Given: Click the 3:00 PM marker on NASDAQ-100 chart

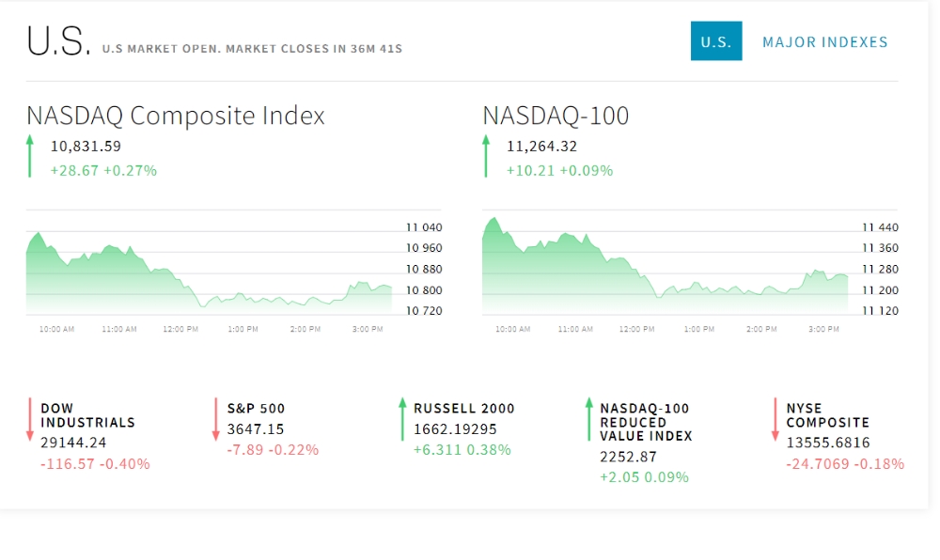Looking at the screenshot, I should click(x=823, y=329).
